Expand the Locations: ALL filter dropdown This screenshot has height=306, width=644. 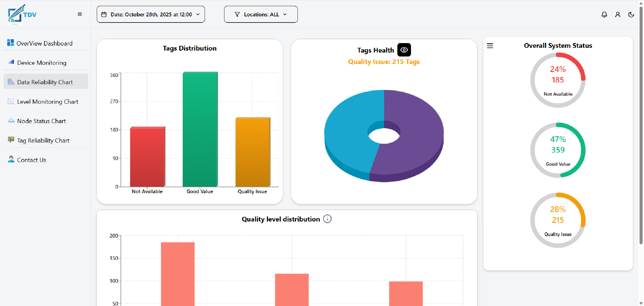pos(261,14)
